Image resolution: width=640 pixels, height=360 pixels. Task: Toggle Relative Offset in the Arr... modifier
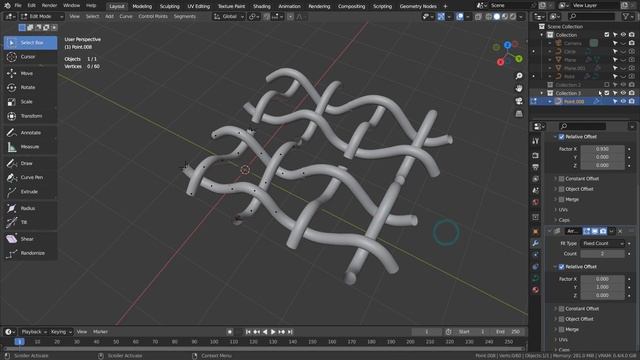tap(562, 267)
